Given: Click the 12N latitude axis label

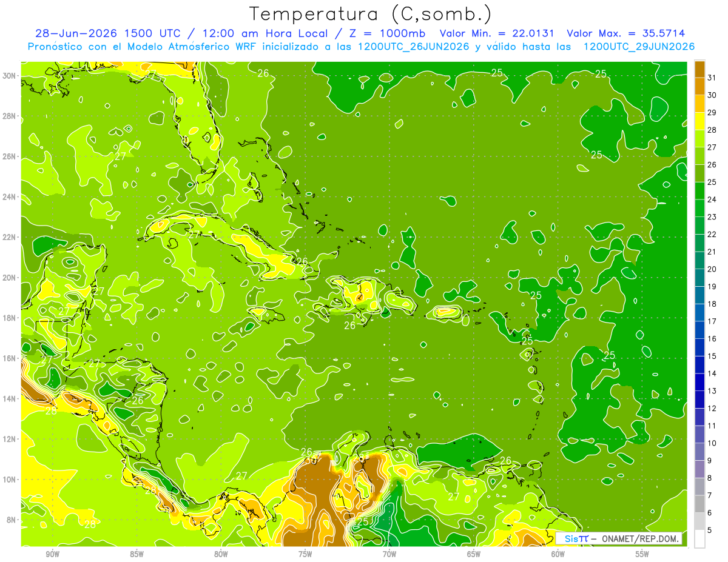Looking at the screenshot, I should pyautogui.click(x=10, y=439).
